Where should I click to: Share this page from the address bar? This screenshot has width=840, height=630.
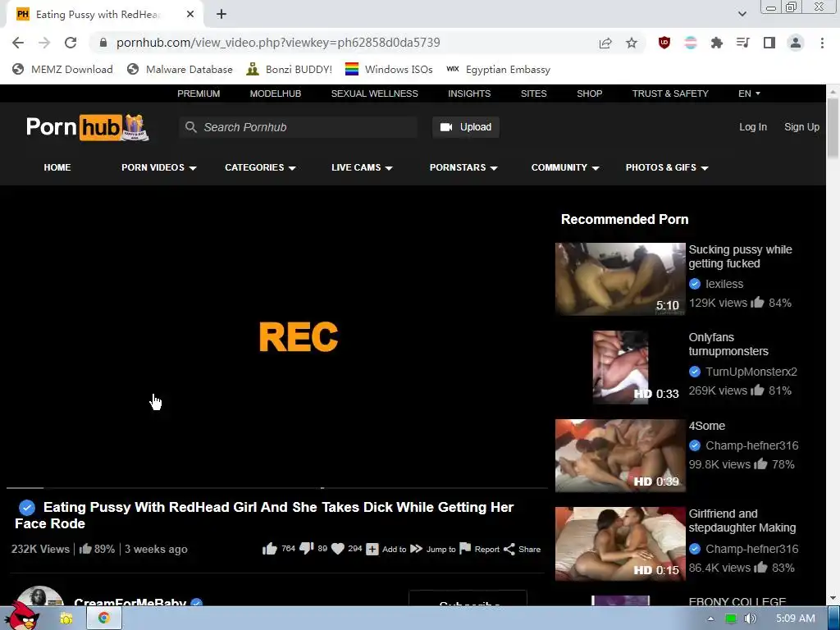pos(605,43)
